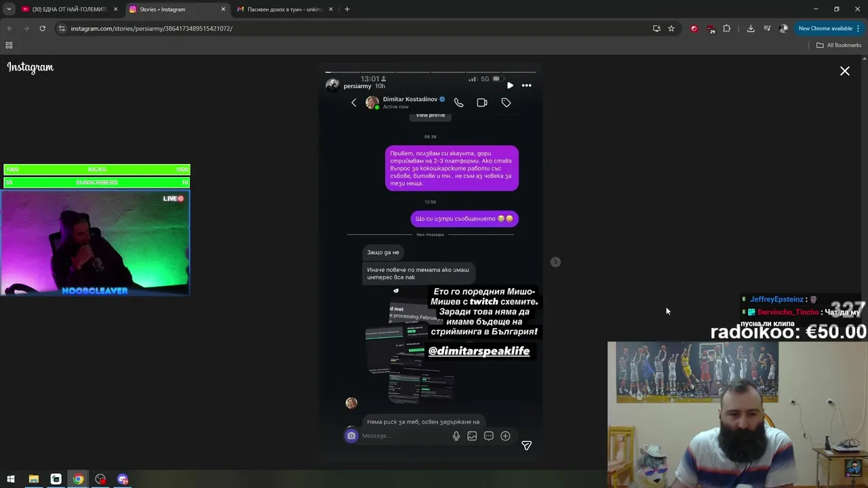Image resolution: width=868 pixels, height=488 pixels.
Task: Tap the @dimitarspeaklife mention sticker
Action: [479, 351]
